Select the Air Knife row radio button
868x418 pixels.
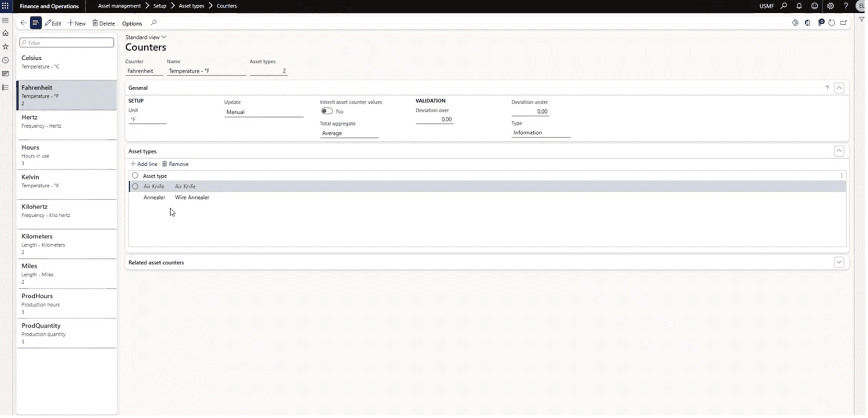[135, 186]
